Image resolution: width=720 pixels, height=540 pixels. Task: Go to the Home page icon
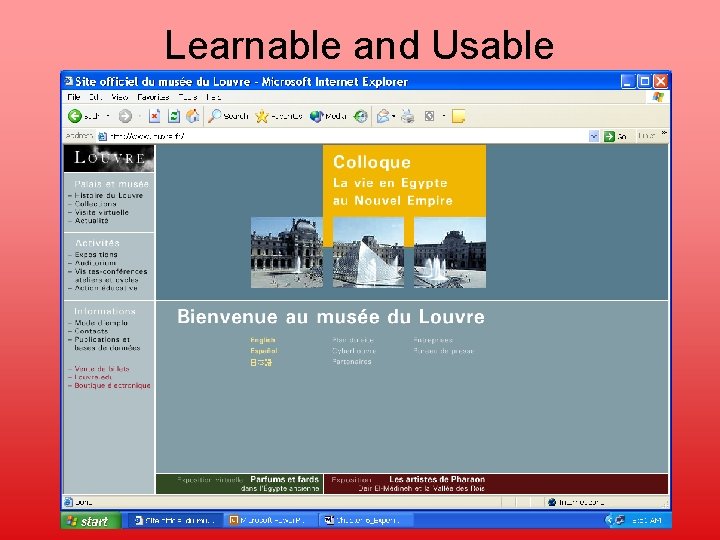[192, 116]
